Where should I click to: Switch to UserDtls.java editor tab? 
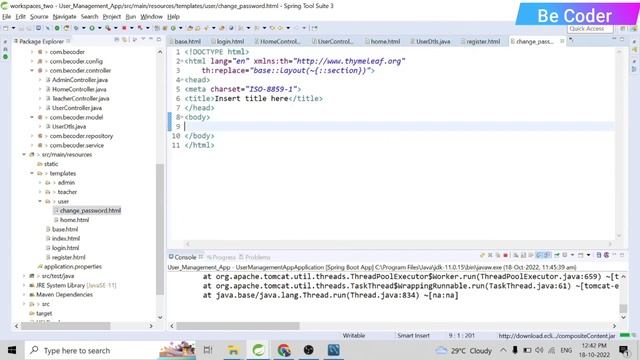pyautogui.click(x=430, y=42)
